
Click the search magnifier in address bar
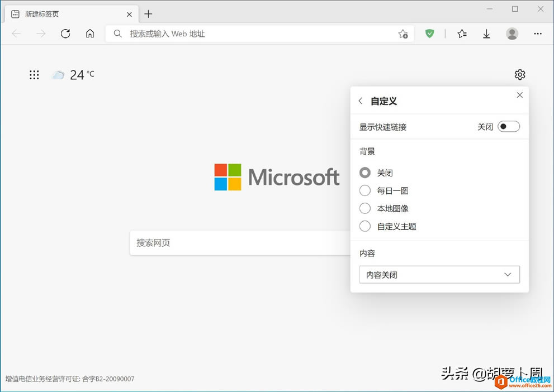(x=117, y=34)
